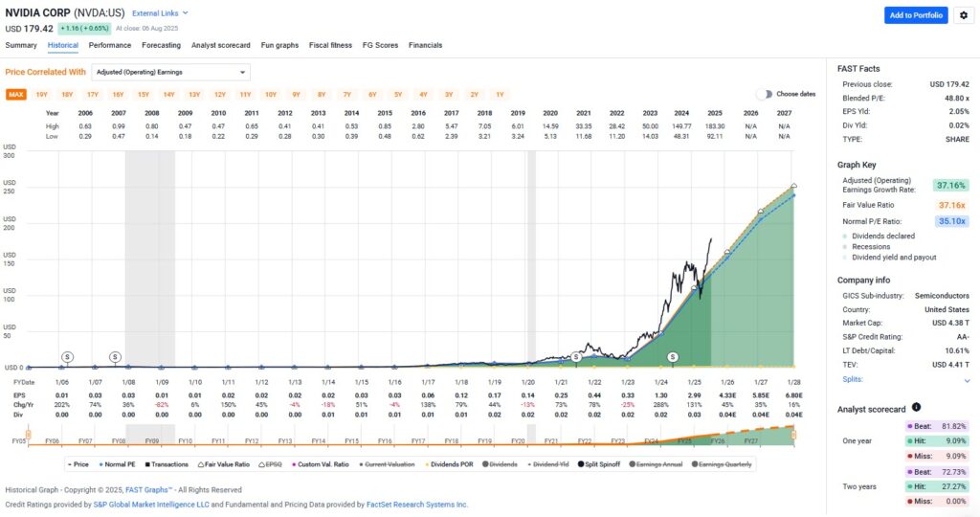
Task: Set time range to 2Y
Action: tap(475, 95)
